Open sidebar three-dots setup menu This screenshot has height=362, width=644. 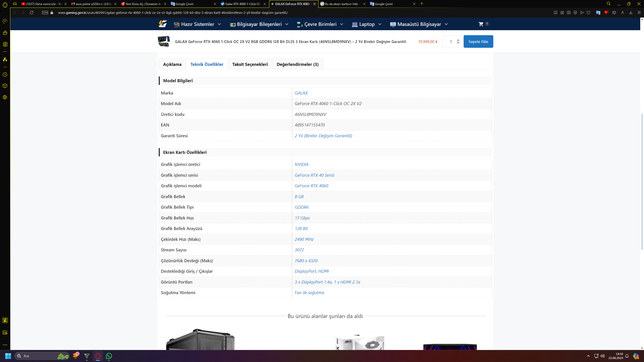pos(5,345)
